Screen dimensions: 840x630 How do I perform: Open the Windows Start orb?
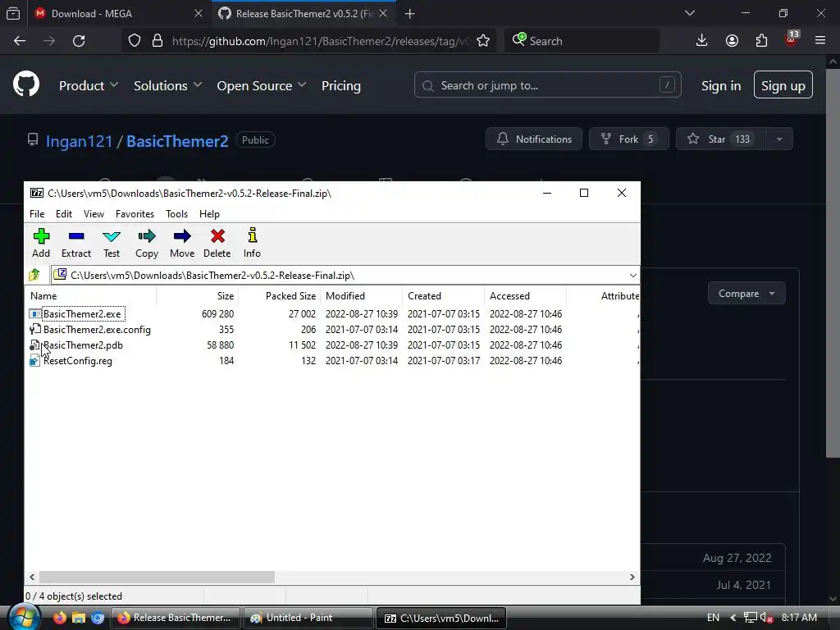[24, 617]
